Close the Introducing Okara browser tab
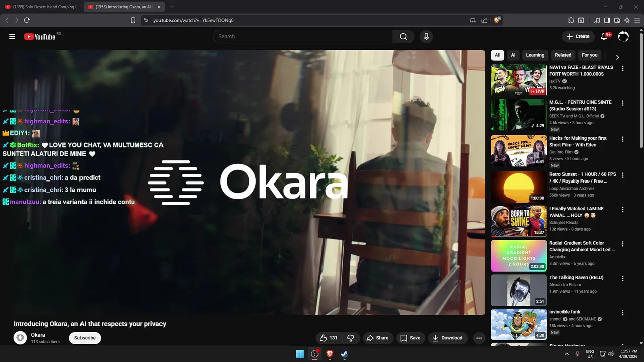This screenshot has width=644, height=362. coord(159,7)
